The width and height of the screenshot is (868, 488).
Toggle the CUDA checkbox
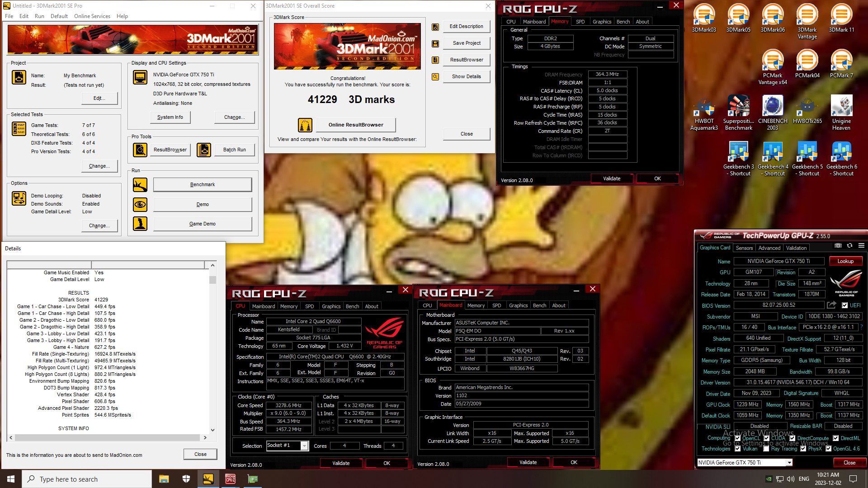[766, 438]
